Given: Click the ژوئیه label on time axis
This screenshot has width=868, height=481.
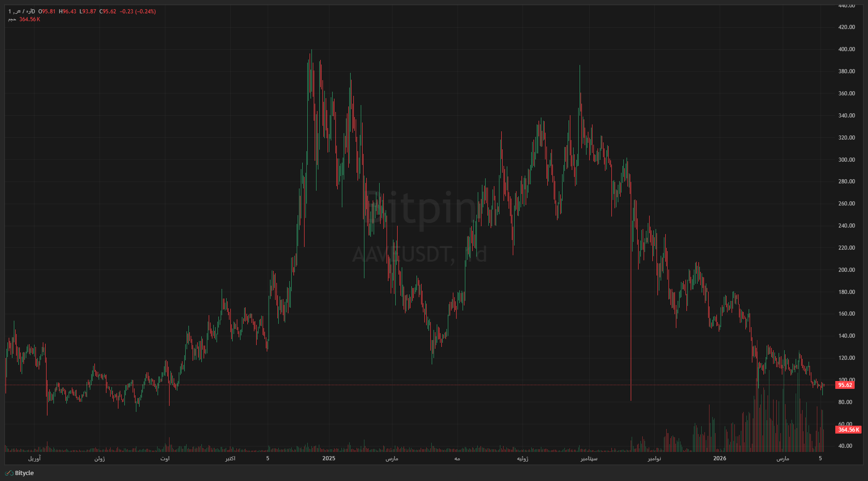Looking at the screenshot, I should click(x=523, y=458).
